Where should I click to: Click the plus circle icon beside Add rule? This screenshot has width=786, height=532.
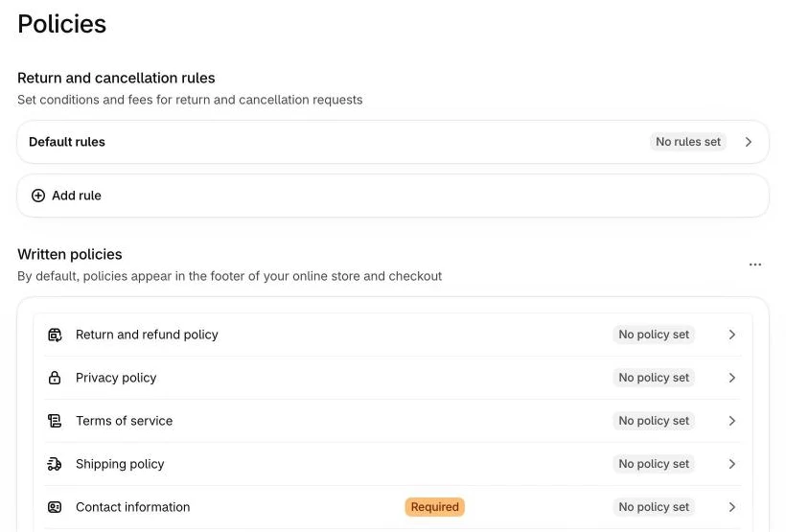(38, 196)
